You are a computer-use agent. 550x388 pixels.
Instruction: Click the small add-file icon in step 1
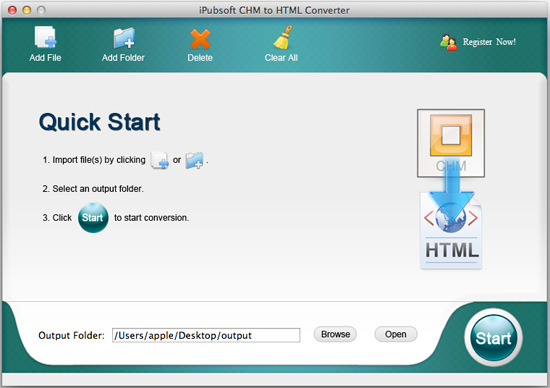coord(160,160)
